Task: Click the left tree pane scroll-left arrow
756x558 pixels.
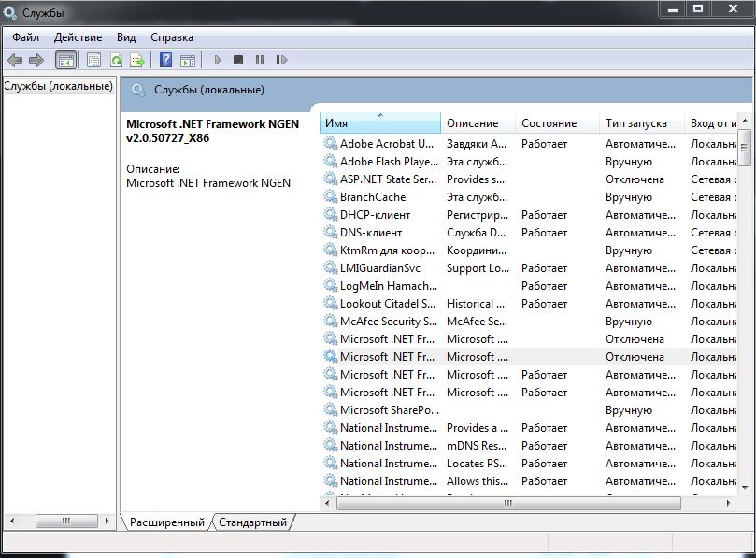Action: click(12, 521)
